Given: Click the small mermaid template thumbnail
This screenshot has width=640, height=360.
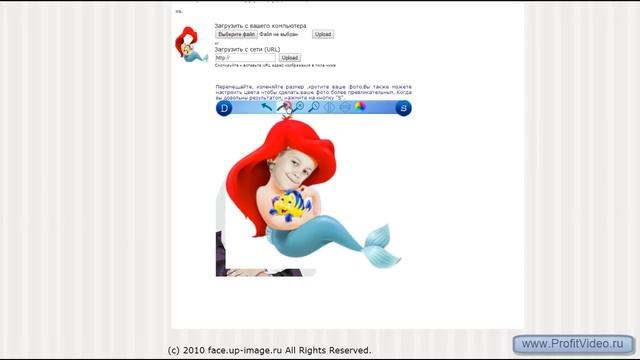Looking at the screenshot, I should point(191,44).
